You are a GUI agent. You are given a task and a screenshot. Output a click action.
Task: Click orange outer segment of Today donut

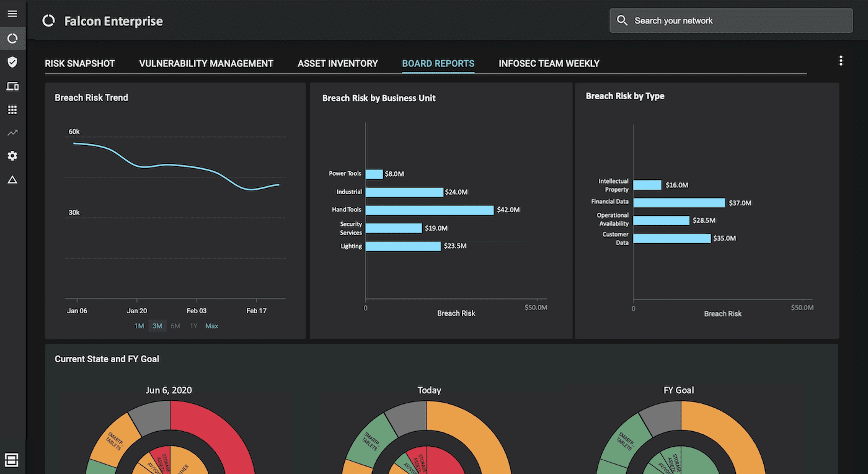coord(477,428)
